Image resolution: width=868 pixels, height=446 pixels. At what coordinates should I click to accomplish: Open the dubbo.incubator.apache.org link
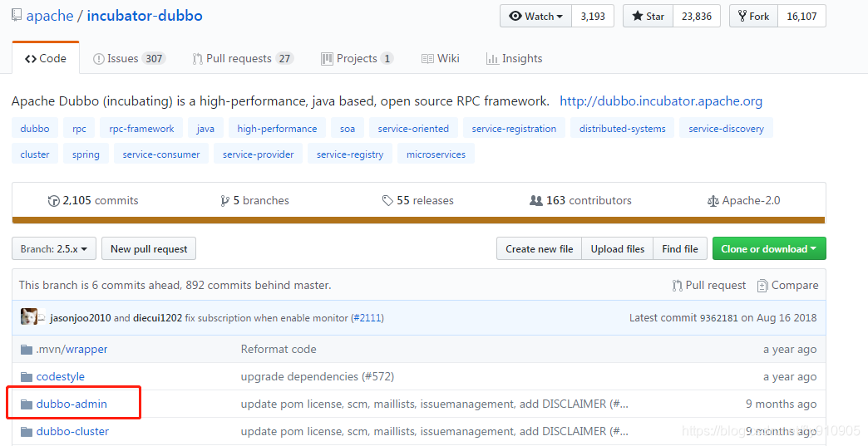tap(661, 101)
